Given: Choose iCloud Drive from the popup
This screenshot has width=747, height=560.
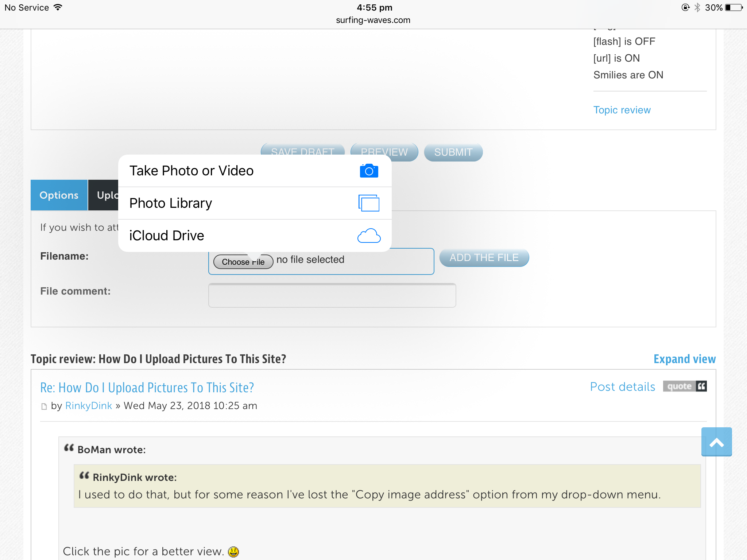Looking at the screenshot, I should click(167, 236).
